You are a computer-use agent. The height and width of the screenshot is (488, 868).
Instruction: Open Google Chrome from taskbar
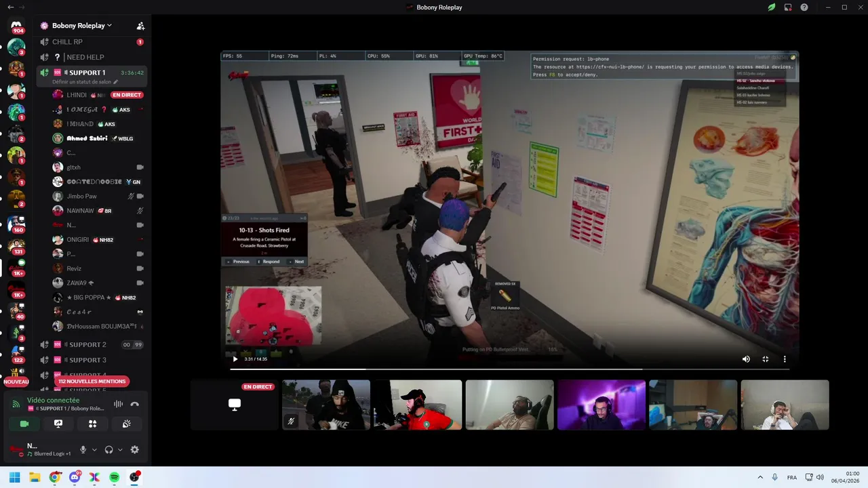55,477
